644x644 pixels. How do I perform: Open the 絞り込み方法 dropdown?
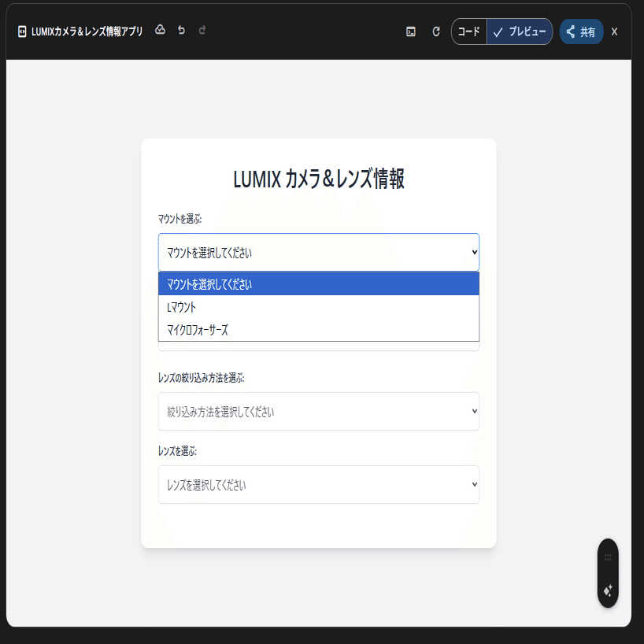[318, 410]
